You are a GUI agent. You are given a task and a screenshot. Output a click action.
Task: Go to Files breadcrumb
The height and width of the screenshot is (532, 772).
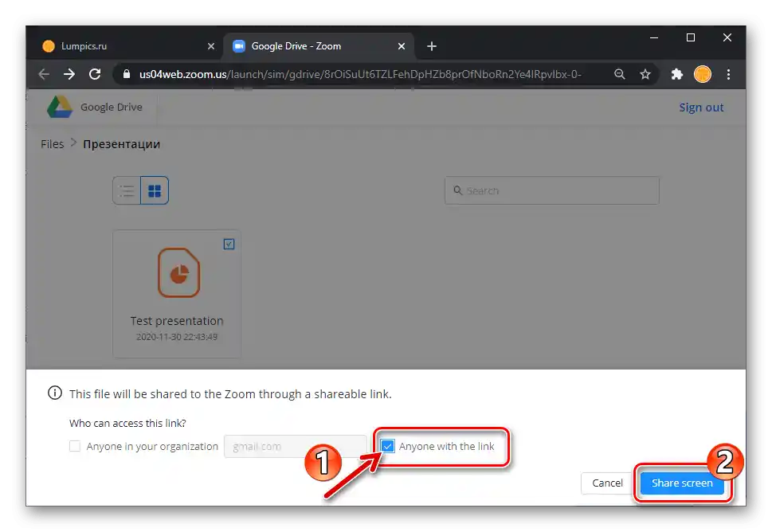(x=53, y=144)
